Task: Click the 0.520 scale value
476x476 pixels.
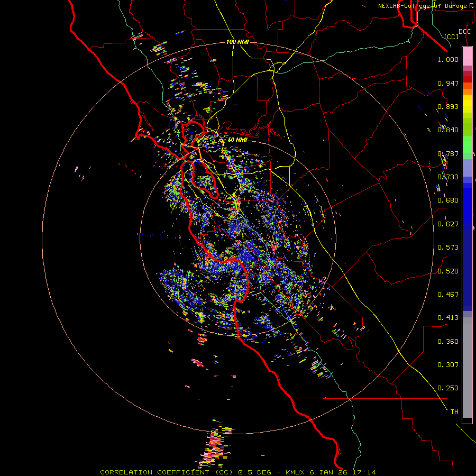Action: point(447,271)
